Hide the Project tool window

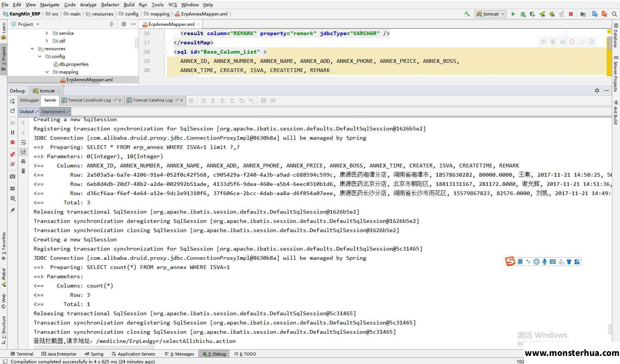tap(133, 24)
